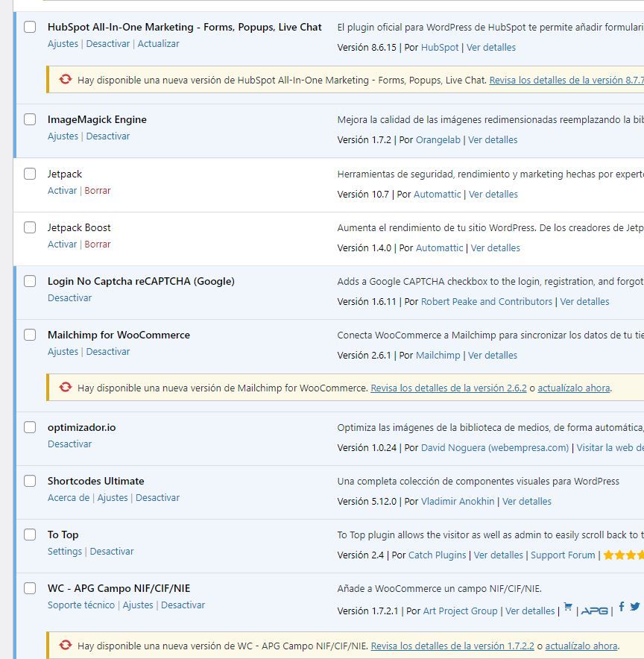The height and width of the screenshot is (659, 644).
Task: View details for Login No Captcha reCAPTCHA
Action: click(585, 302)
